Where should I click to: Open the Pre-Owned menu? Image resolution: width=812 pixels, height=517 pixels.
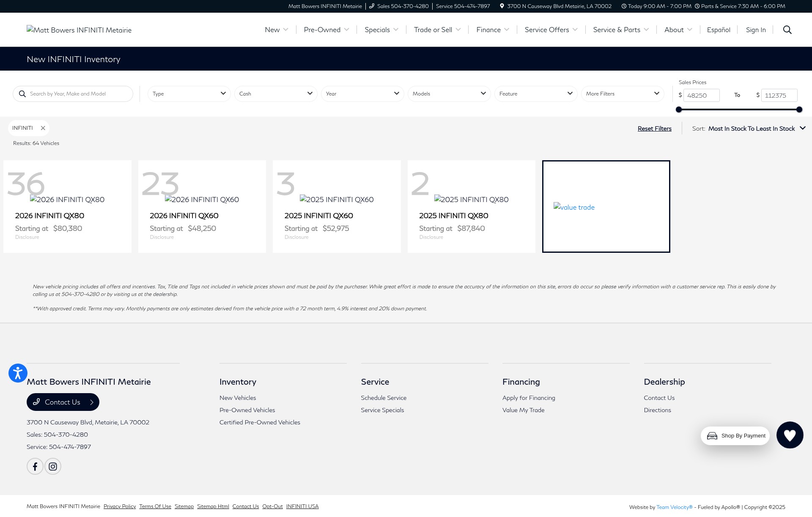pyautogui.click(x=326, y=30)
